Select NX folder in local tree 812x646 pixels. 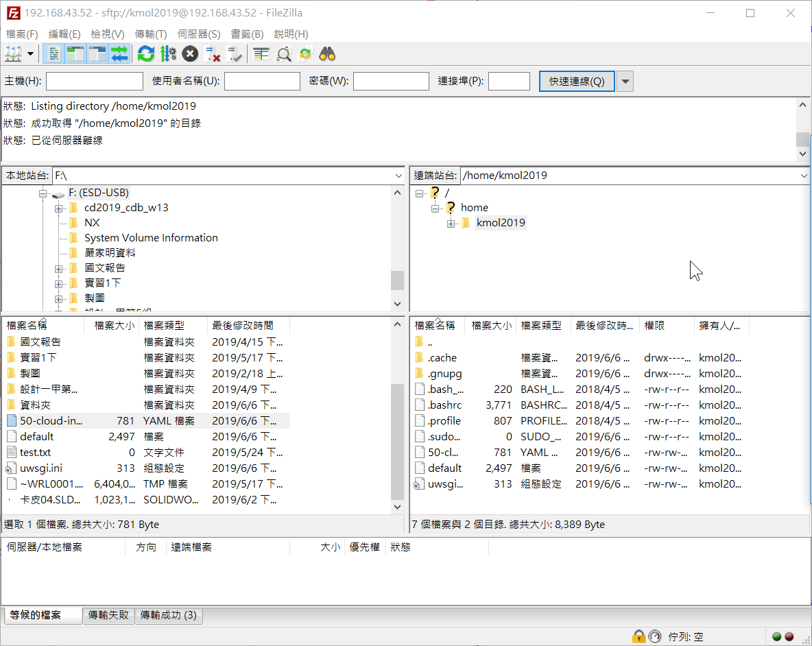pyautogui.click(x=92, y=223)
